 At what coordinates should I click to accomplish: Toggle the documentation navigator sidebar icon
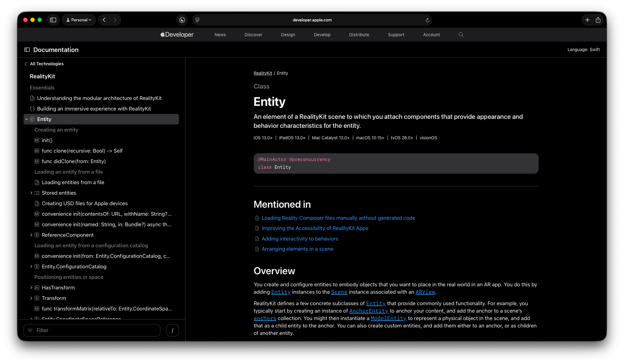27,50
